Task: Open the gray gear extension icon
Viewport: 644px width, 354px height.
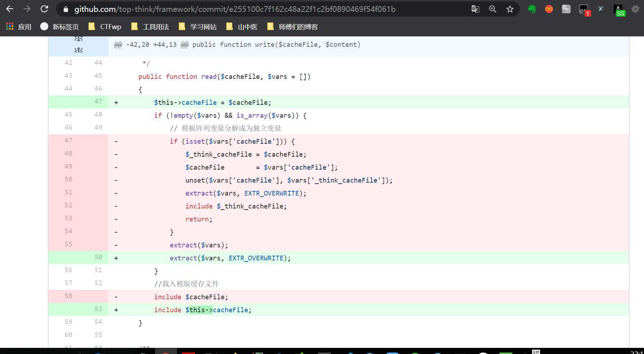Action: (636, 9)
